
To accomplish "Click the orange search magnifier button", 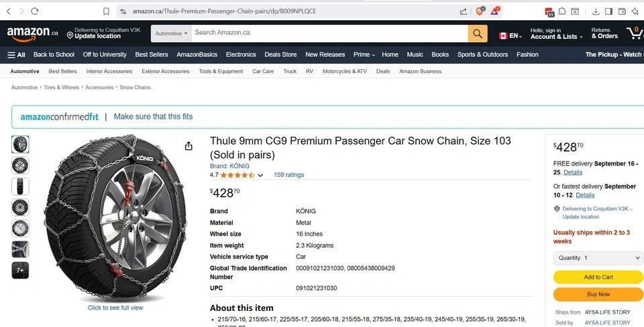I will tap(477, 33).
